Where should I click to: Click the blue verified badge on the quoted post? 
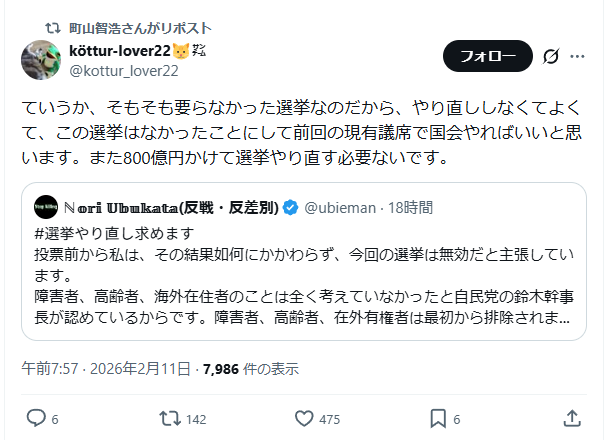click(x=290, y=208)
